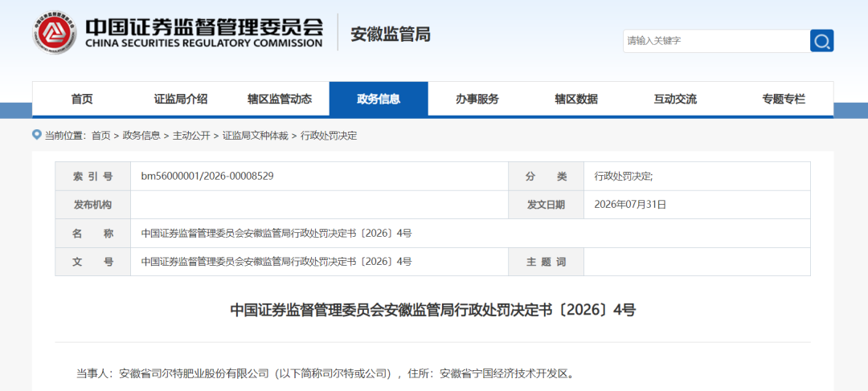Click the 安徽监管局 header title
Screen dimensions: 868x391
pyautogui.click(x=391, y=34)
